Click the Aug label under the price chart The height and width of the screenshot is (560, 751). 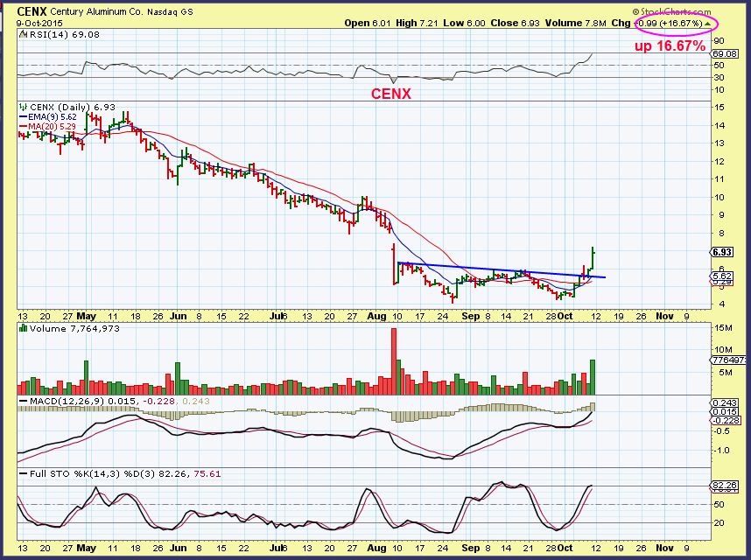click(x=377, y=316)
